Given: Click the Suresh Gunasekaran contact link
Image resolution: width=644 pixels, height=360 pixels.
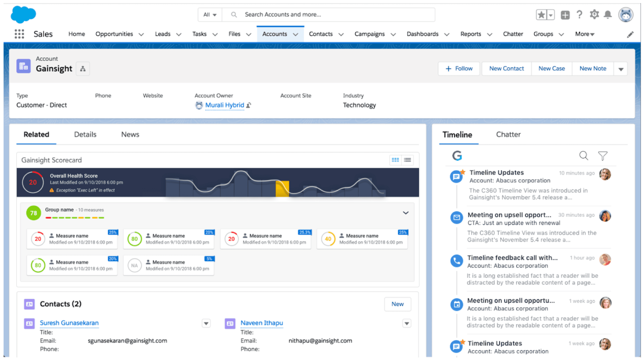Looking at the screenshot, I should 68,322.
